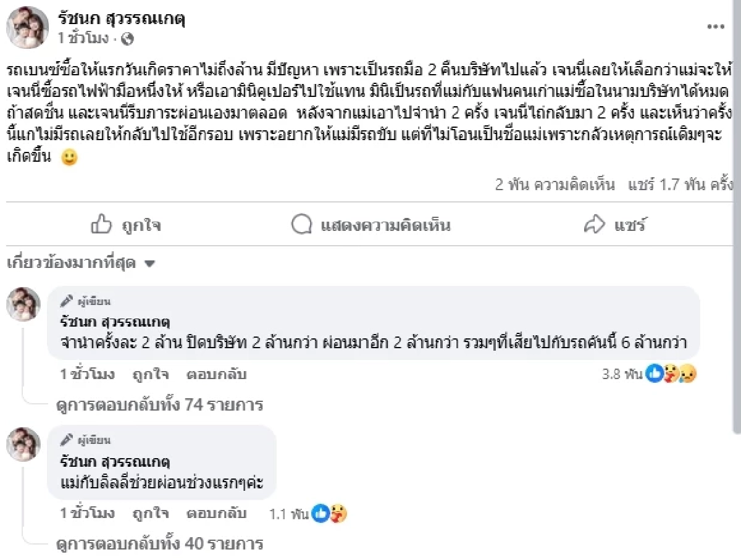The width and height of the screenshot is (741, 560).
Task: Reply to the first comment with ตอบกลับ
Action: [x=216, y=374]
